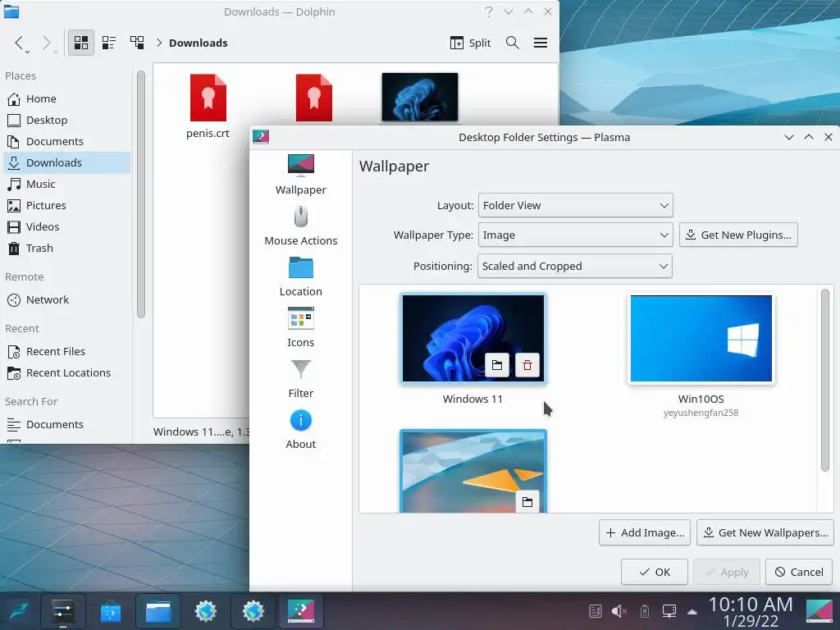Open Documents under Places
This screenshot has width=840, height=630.
(x=67, y=141)
